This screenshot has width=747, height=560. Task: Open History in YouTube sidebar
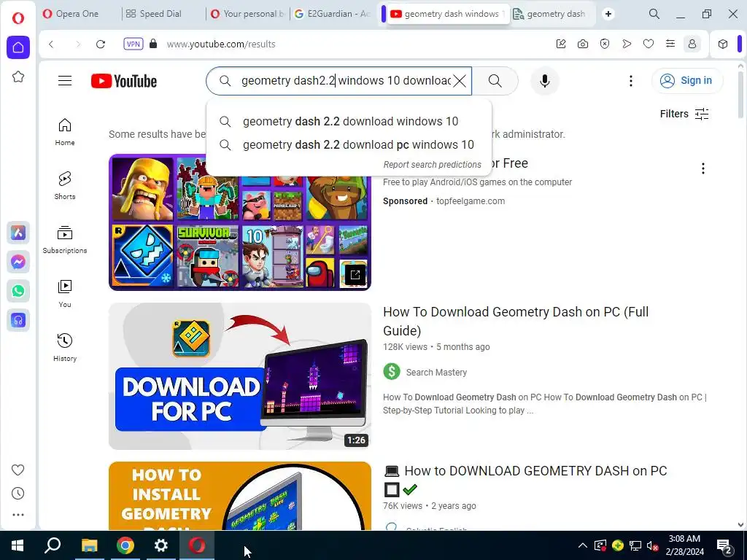pyautogui.click(x=65, y=348)
